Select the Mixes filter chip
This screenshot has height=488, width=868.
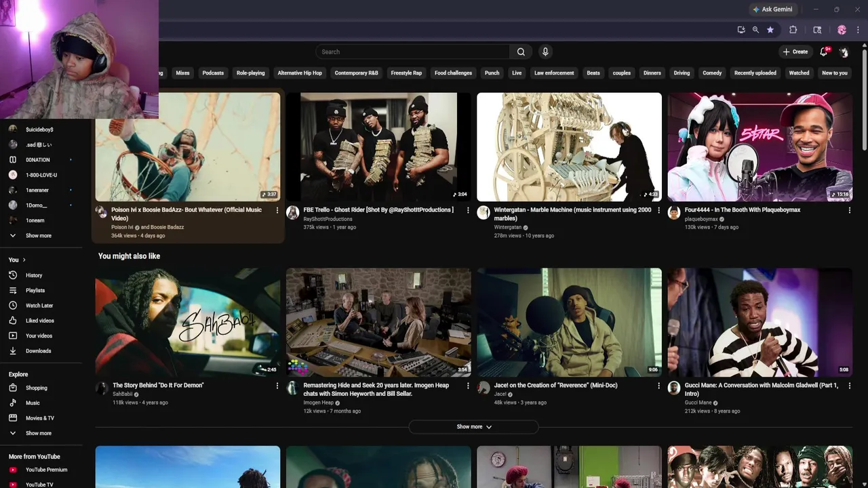(x=183, y=73)
